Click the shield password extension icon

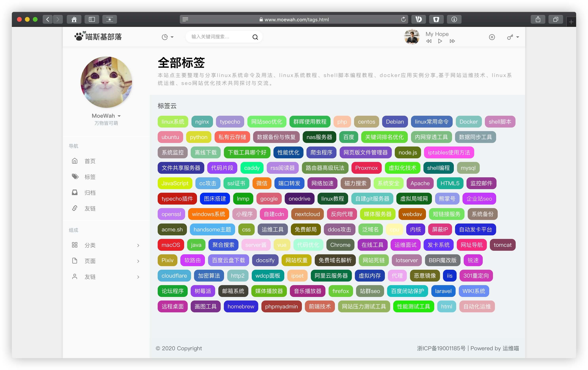tap(436, 19)
